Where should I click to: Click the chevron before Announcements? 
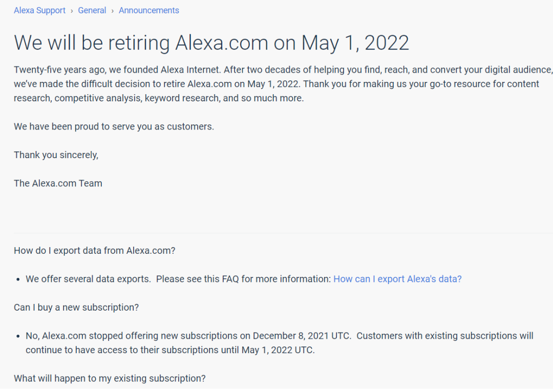(x=112, y=11)
